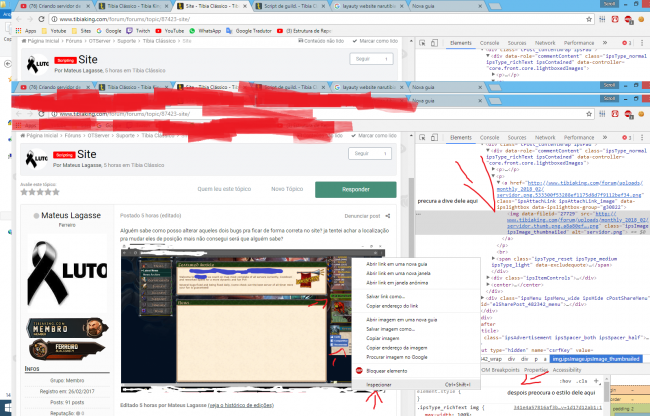Switch to Console tab in lower DevTools
The image size is (650, 416).
click(489, 137)
